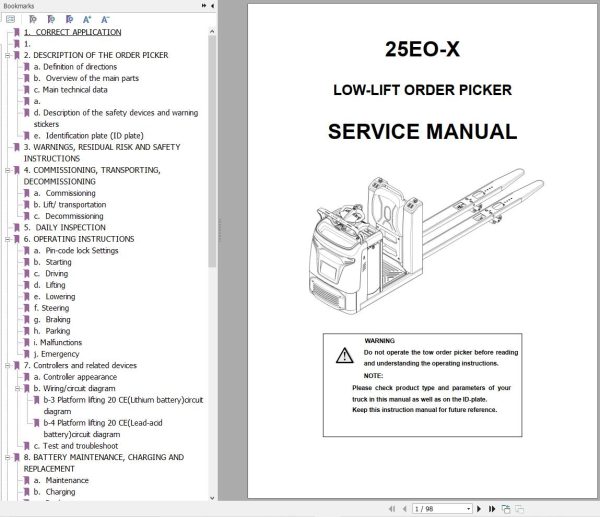Open bookmark b-4 Platform lifting 20 CE(Lead-acid)
600x517 pixels.
[103, 428]
